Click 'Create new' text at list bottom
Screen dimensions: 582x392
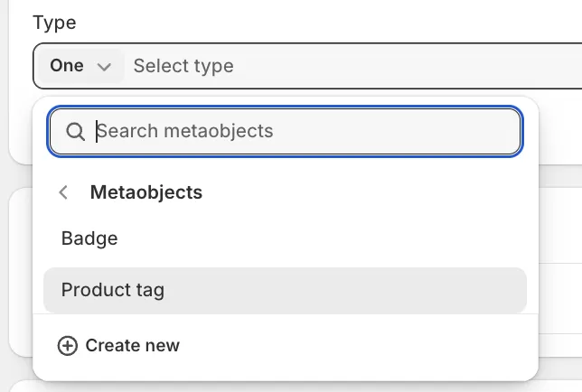(132, 346)
